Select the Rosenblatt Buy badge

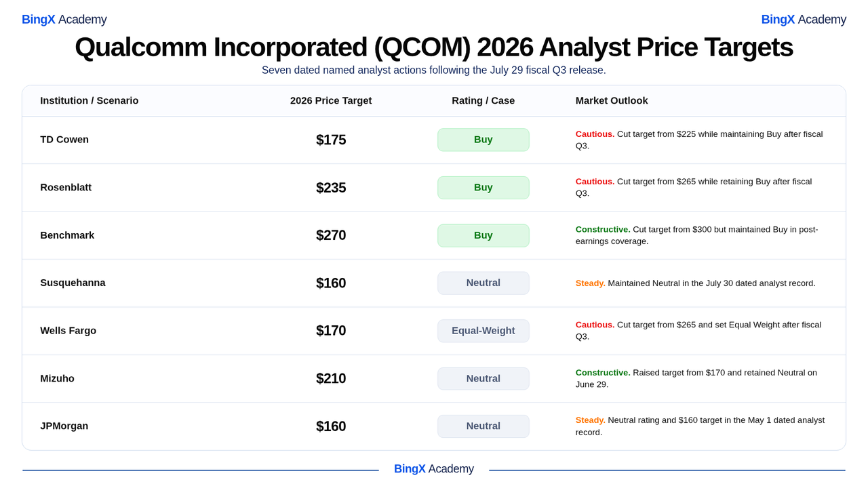point(484,188)
